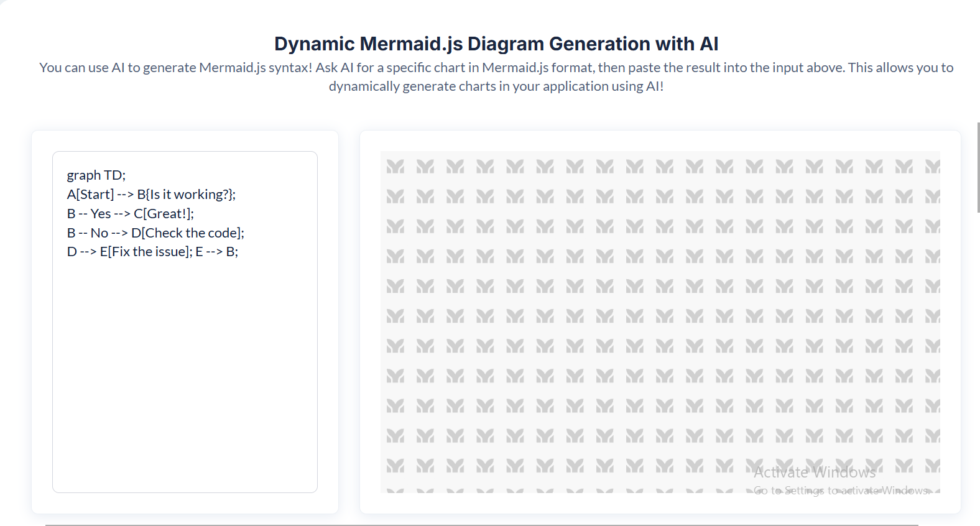The width and height of the screenshot is (980, 526).
Task: Click the "Activate Windows" watermark text
Action: click(815, 473)
